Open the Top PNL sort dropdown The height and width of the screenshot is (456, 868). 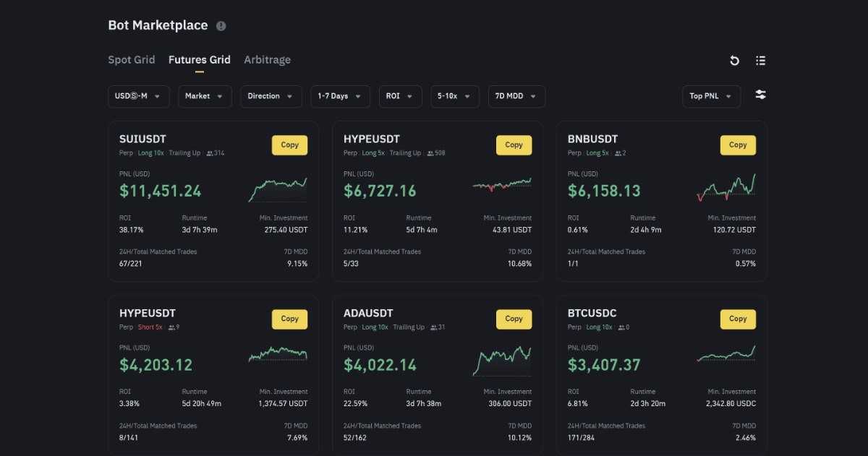pos(711,96)
